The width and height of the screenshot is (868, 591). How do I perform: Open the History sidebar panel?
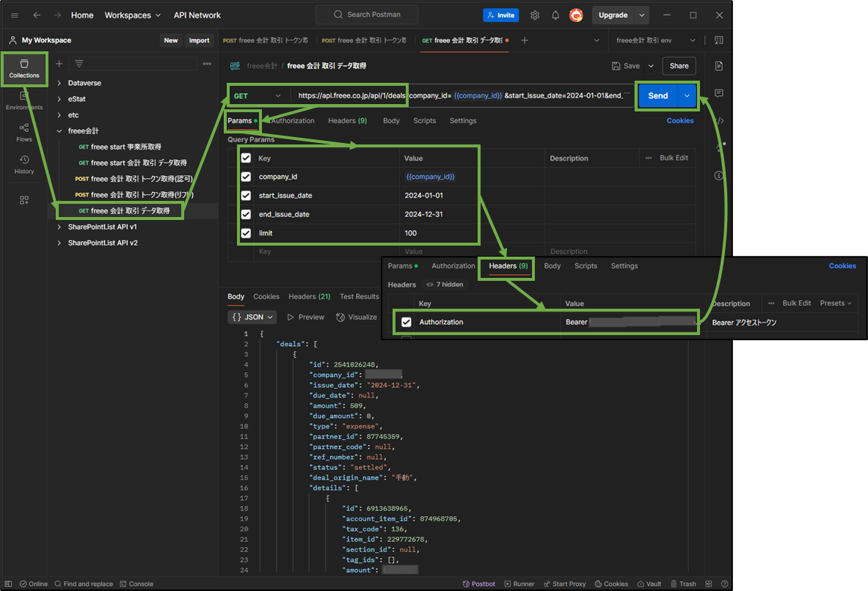24,164
